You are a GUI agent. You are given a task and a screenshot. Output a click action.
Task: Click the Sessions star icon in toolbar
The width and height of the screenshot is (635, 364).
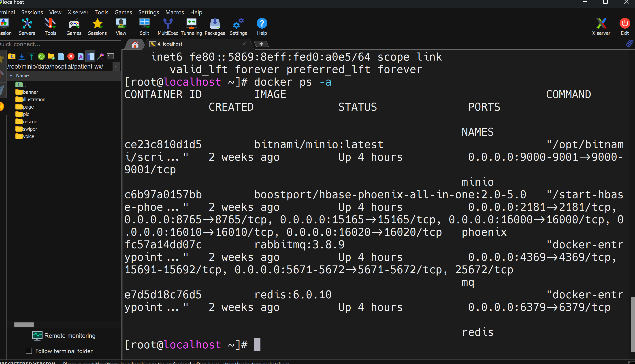[97, 27]
